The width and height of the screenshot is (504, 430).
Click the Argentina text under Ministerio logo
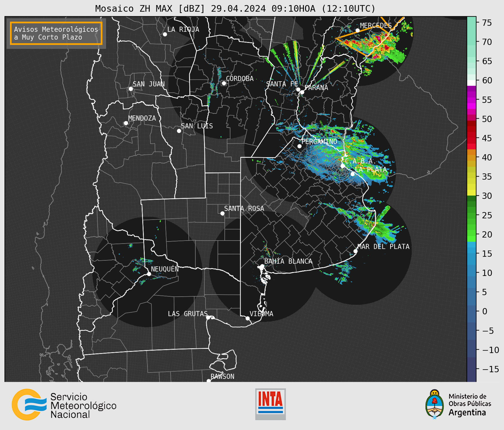467,413
